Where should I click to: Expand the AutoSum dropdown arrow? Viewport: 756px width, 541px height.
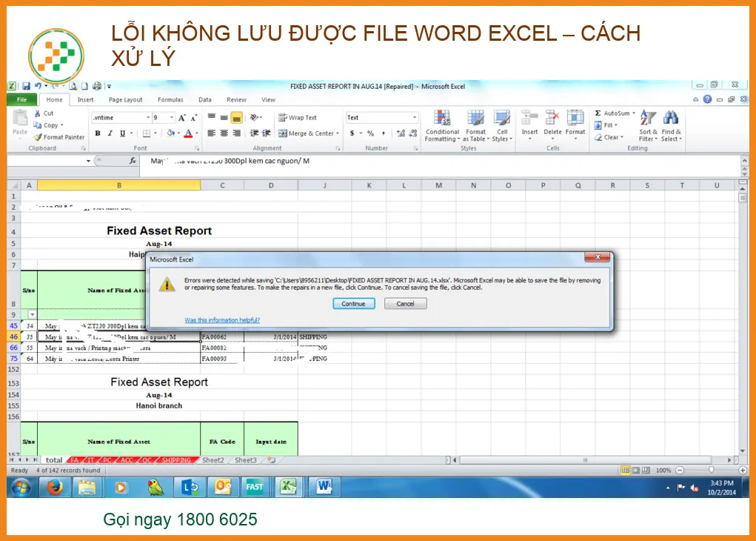635,113
